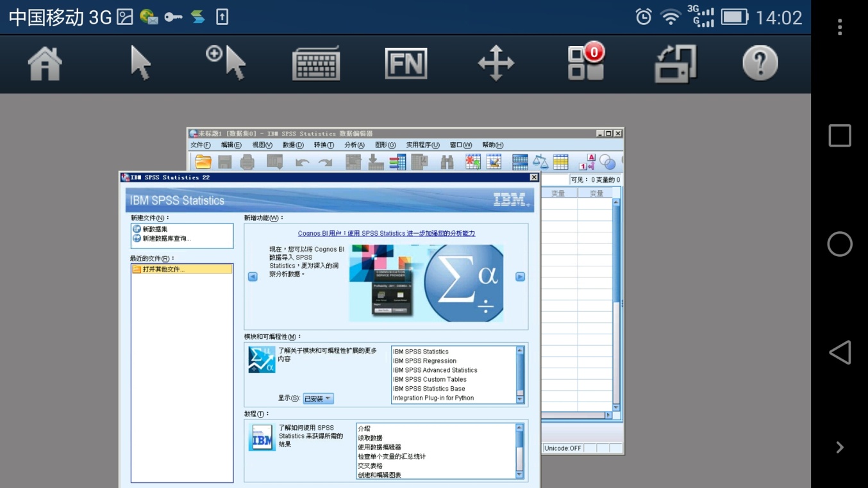Click the Variables info toolbar icon
The width and height of the screenshot is (868, 488).
397,162
